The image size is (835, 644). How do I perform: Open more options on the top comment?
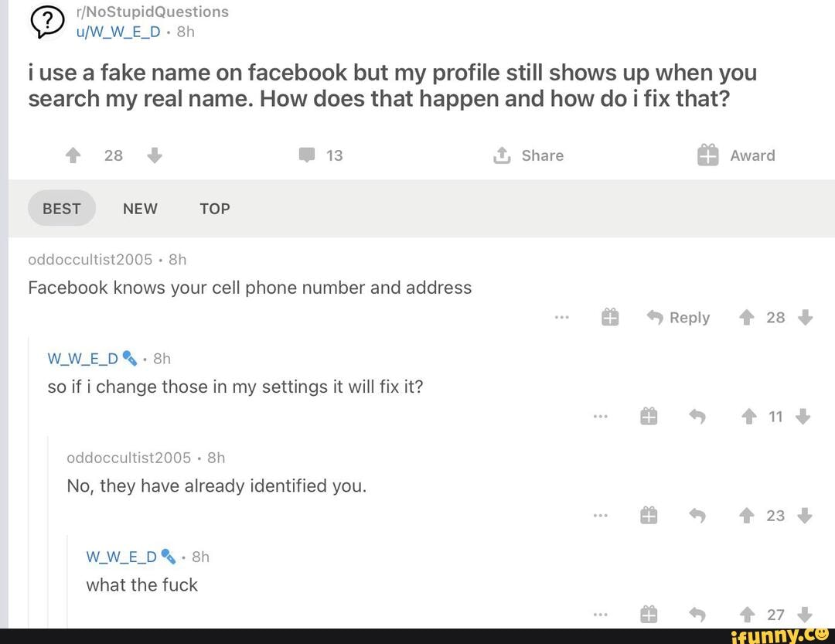(562, 317)
